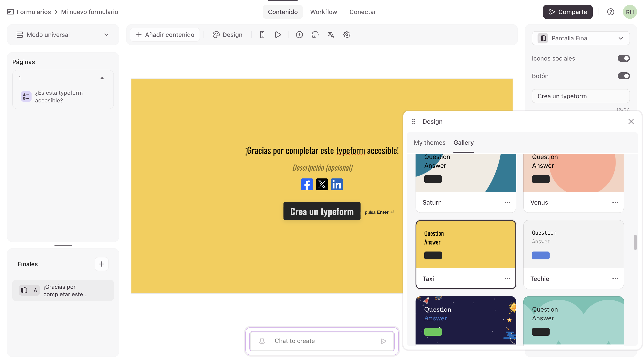Screen dimensions: 644x364
Task: Click the Facebook share icon
Action: (307, 184)
